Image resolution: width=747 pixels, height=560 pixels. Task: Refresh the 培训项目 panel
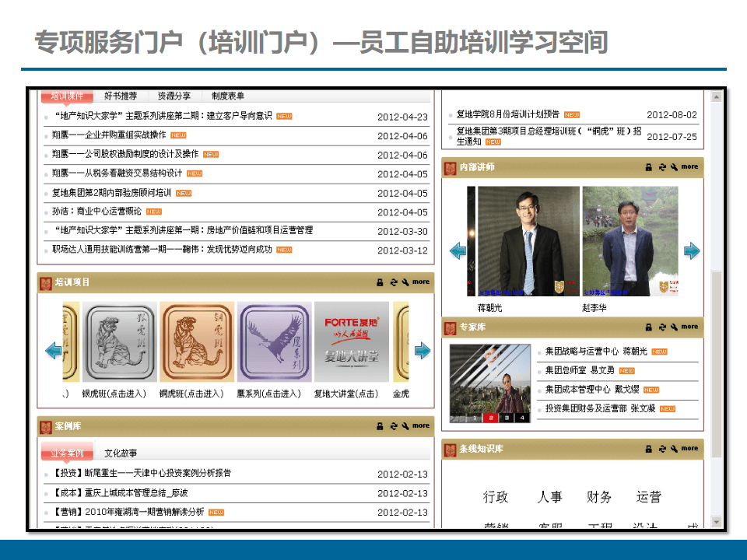[394, 282]
